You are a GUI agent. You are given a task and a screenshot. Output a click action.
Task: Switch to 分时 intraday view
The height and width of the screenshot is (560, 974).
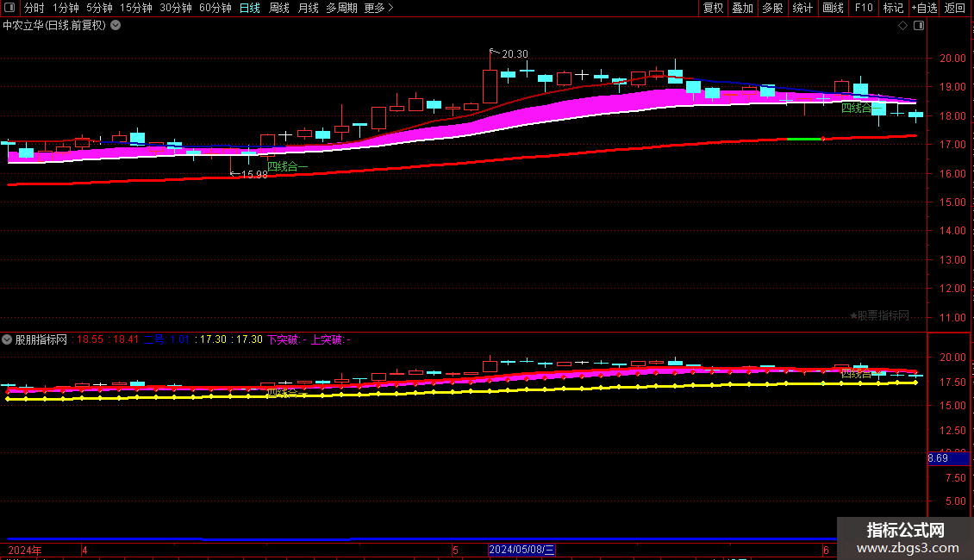34,8
